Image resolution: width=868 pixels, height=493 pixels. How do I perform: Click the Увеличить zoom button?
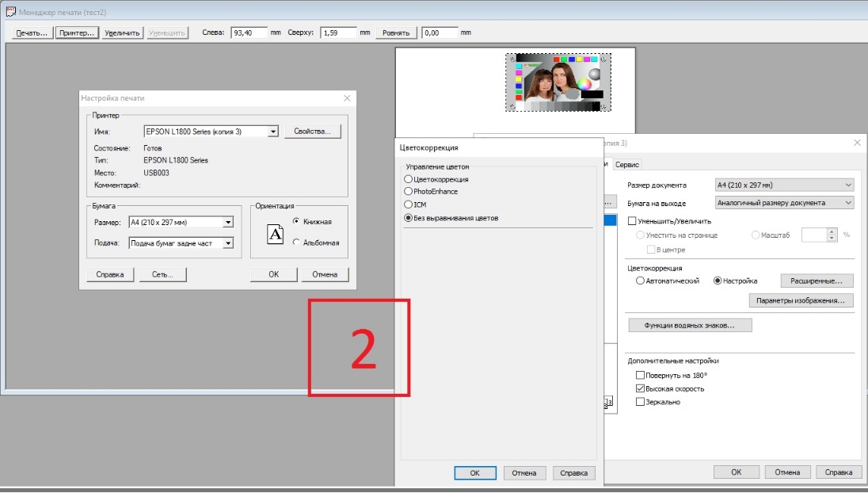(x=122, y=32)
